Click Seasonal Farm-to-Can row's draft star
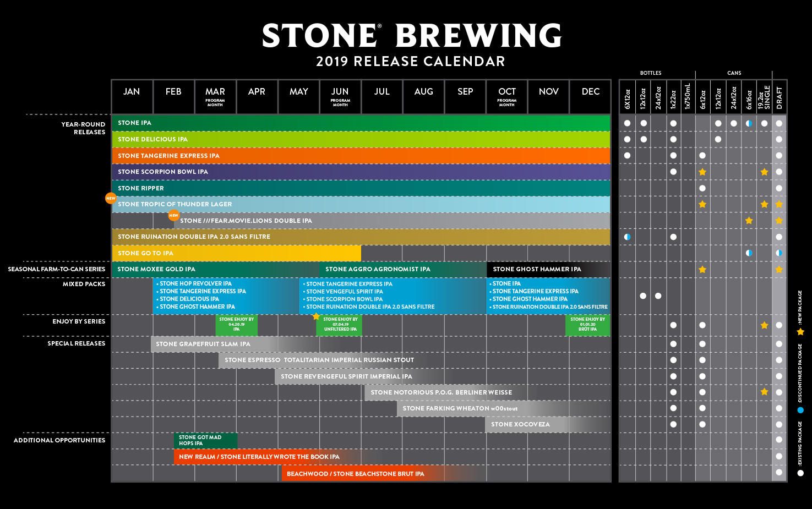 [779, 270]
